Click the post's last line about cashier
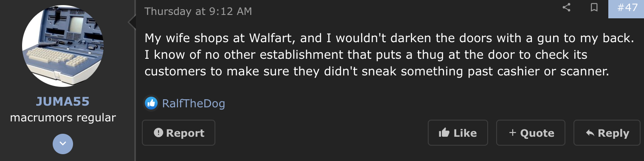Screen dimensions: 644x161 click(x=377, y=71)
